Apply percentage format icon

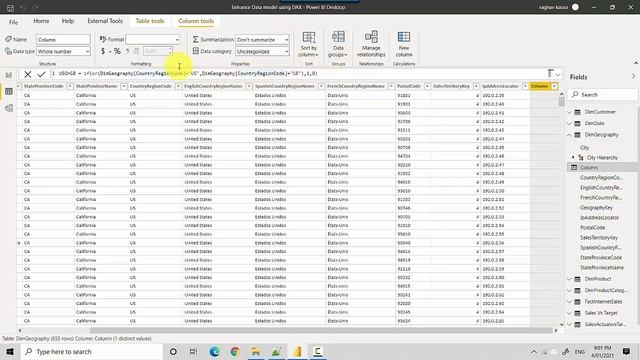coord(117,51)
